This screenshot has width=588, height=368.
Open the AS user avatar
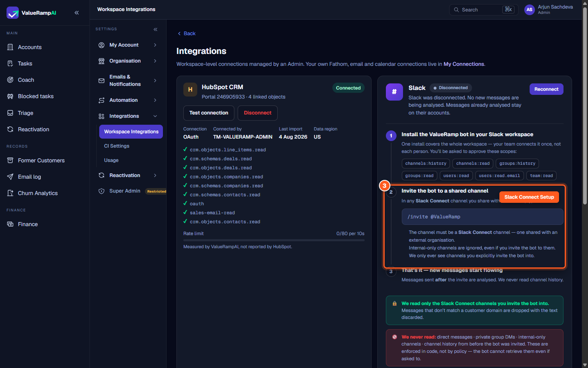530,10
